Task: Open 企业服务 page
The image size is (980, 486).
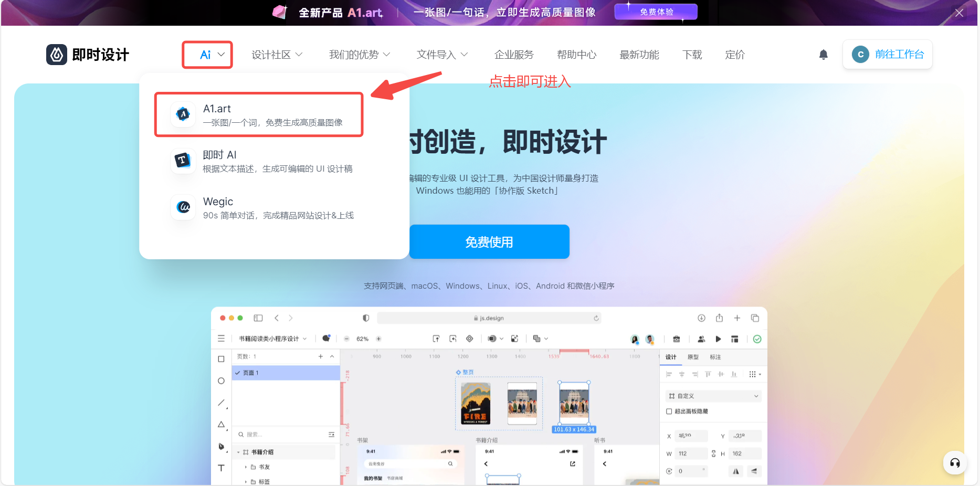Action: [514, 55]
